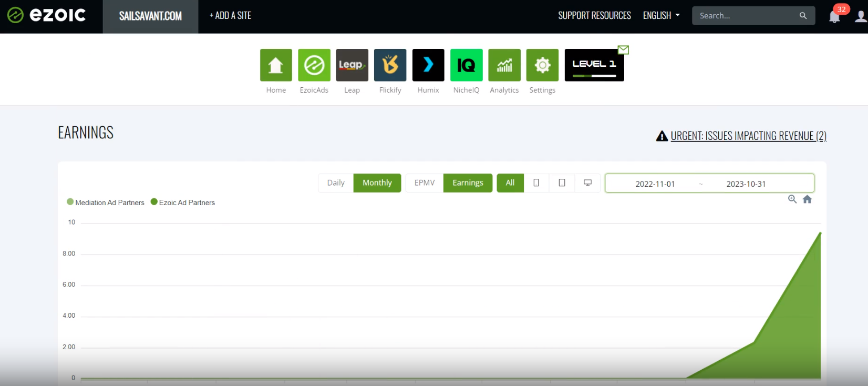Click the chart zoom magnifier icon

click(792, 199)
